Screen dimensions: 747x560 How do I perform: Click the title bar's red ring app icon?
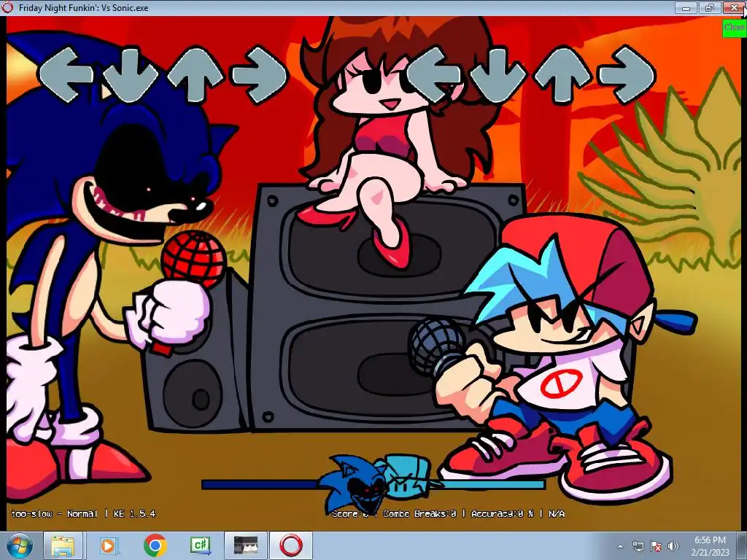tap(8, 7)
